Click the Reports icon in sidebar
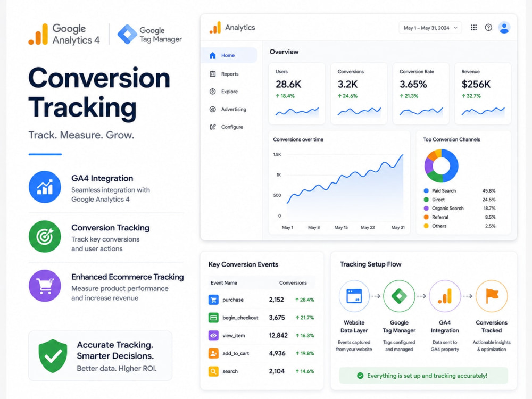Image resolution: width=532 pixels, height=399 pixels. coord(213,73)
